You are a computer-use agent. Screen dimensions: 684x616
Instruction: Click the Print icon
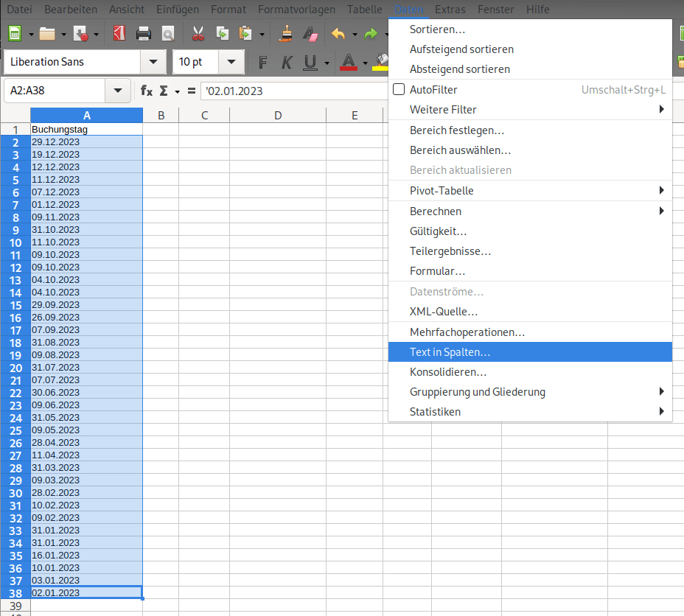[x=144, y=34]
